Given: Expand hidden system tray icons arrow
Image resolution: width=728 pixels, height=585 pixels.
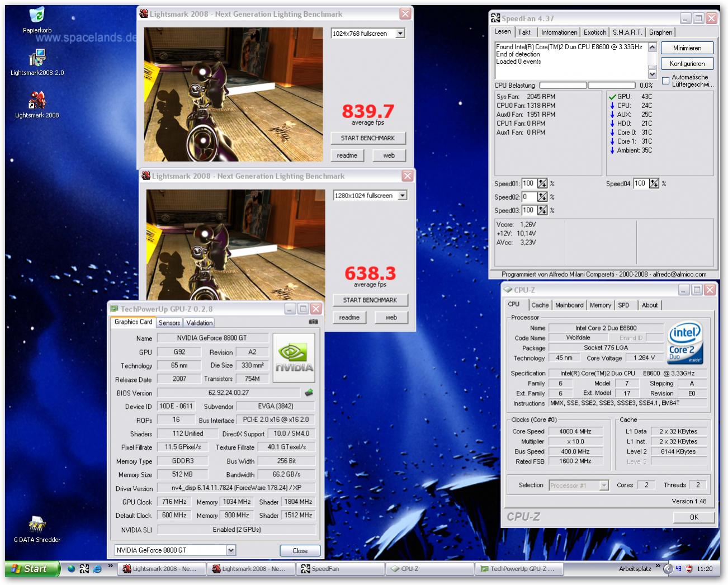Looking at the screenshot, I should click(667, 569).
